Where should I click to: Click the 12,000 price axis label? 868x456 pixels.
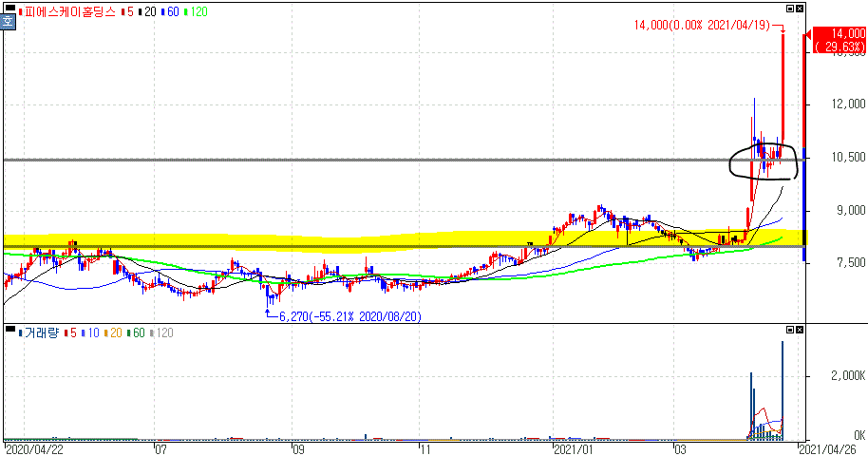pyautogui.click(x=848, y=104)
